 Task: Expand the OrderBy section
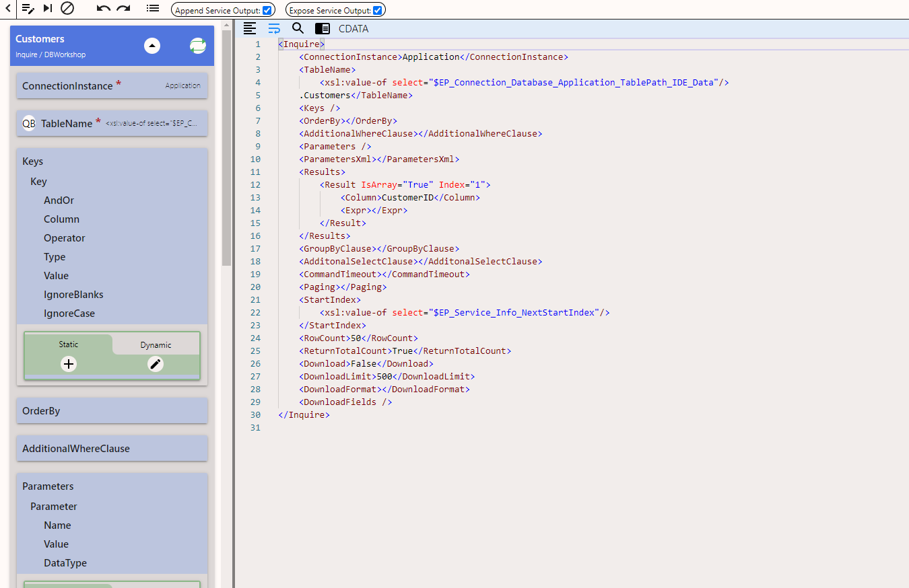pos(112,410)
